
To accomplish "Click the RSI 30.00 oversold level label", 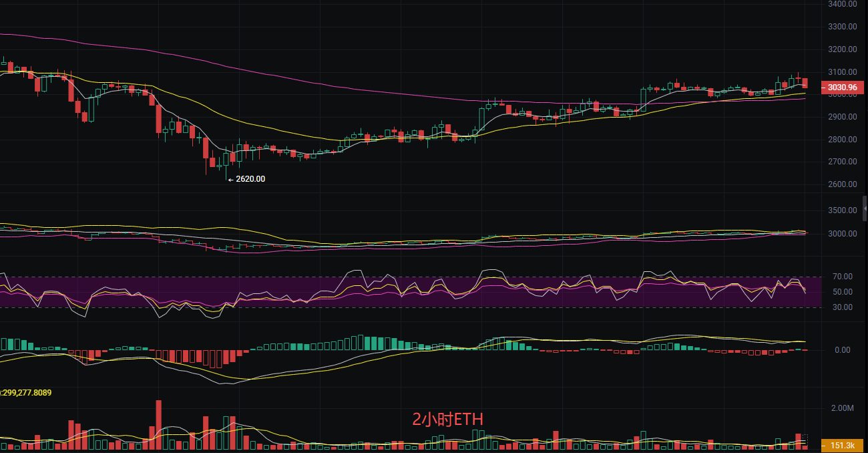I will pos(842,307).
